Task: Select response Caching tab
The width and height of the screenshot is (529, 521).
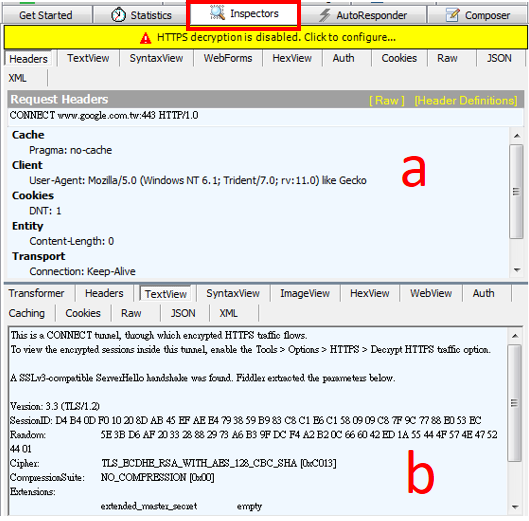Action: coord(27,313)
